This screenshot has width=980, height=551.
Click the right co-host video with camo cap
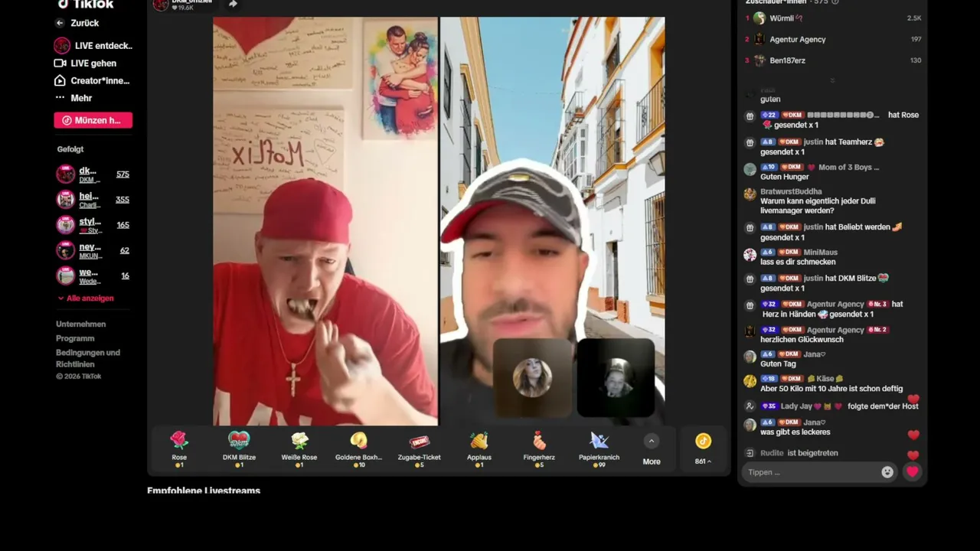pos(552,221)
